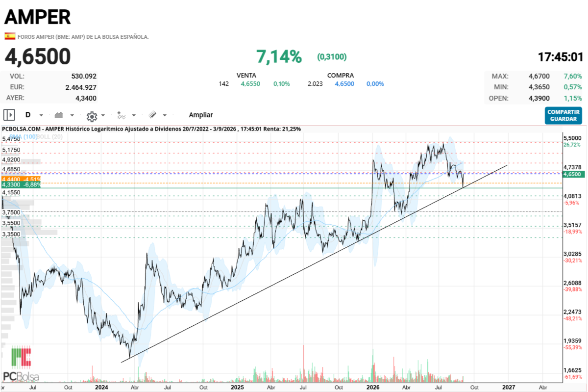Click the 17:45:01 time
Screen dimensions: 588x392
[x=560, y=57]
